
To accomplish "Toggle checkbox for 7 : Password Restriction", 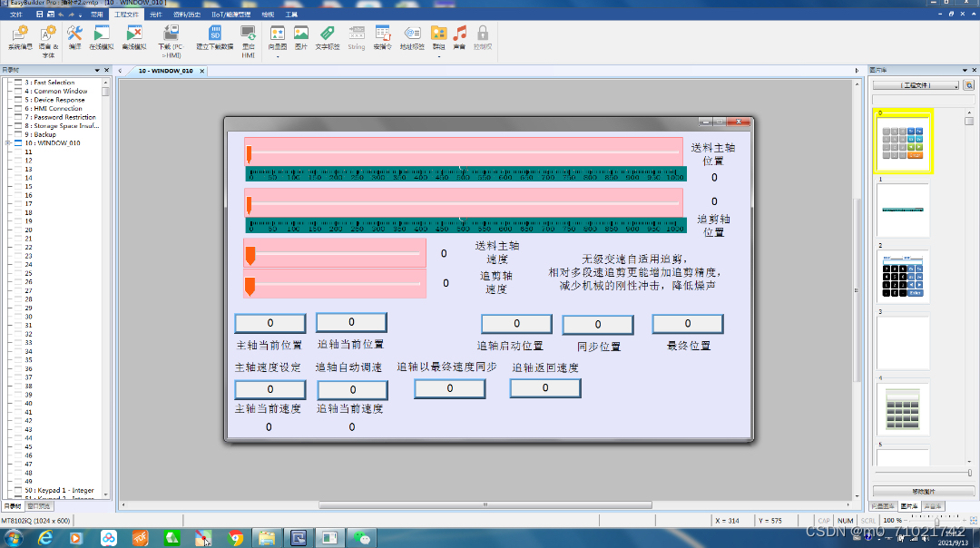I will [x=18, y=117].
